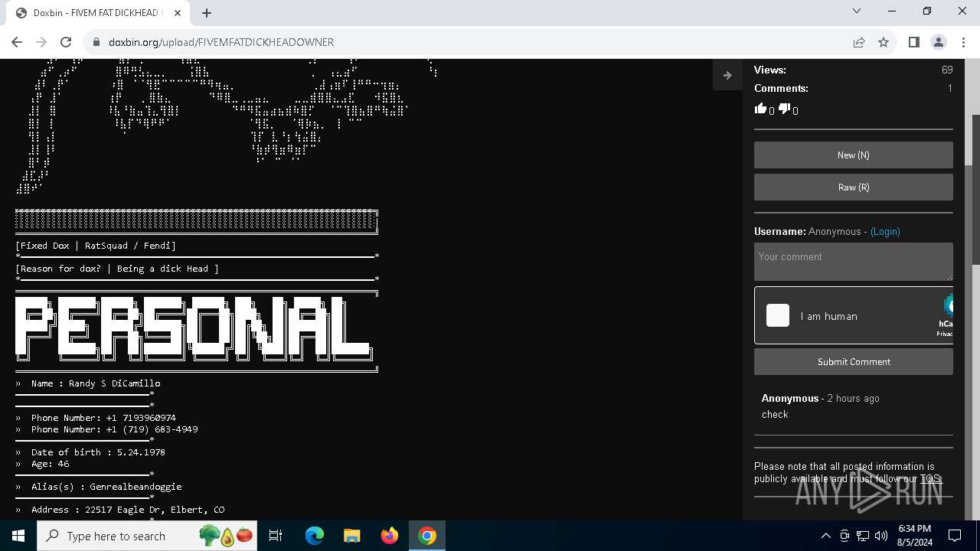Click the Views count label
Screen dimensions: 980x551
[x=769, y=70]
